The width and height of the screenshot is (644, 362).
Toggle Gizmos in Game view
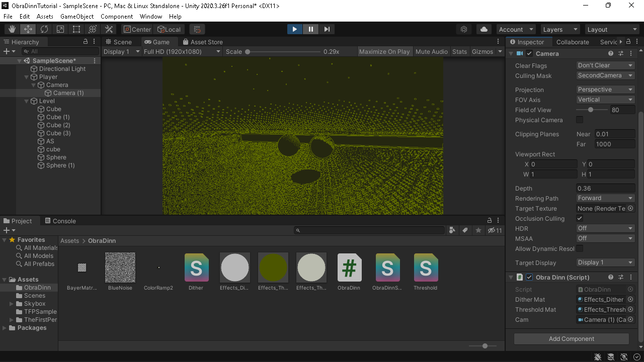click(482, 52)
